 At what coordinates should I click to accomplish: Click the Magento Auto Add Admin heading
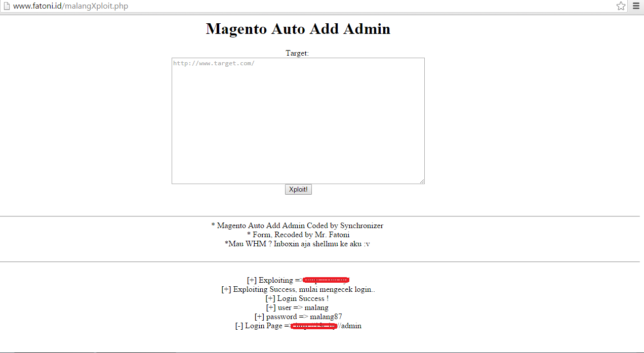tap(298, 29)
